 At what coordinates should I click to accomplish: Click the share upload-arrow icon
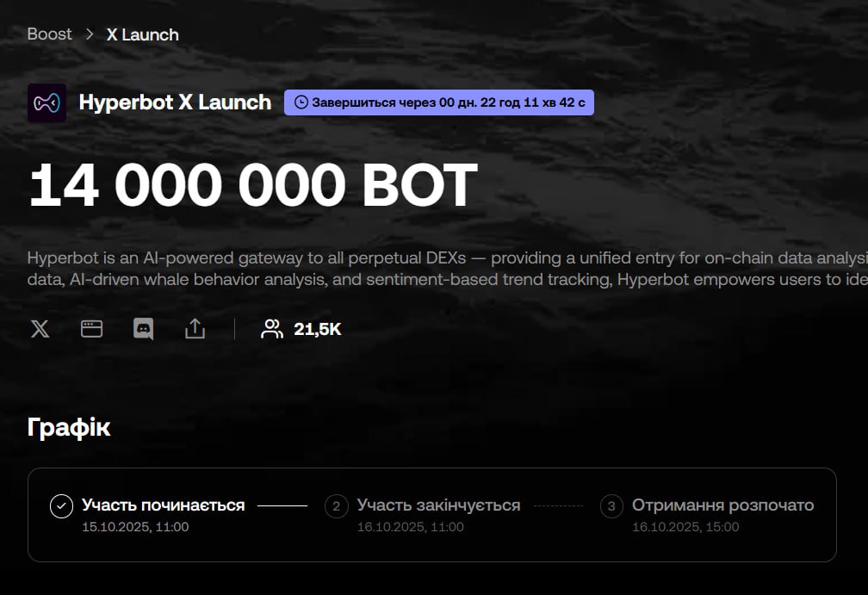[x=195, y=328]
